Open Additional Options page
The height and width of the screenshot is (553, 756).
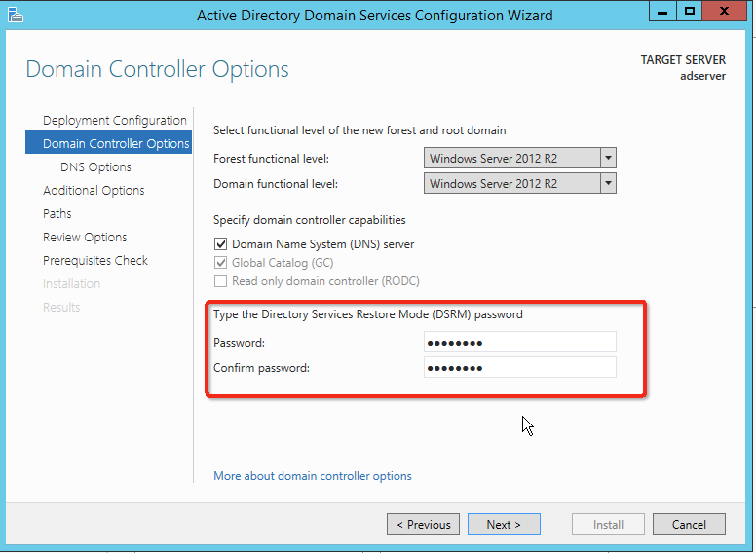pyautogui.click(x=94, y=191)
